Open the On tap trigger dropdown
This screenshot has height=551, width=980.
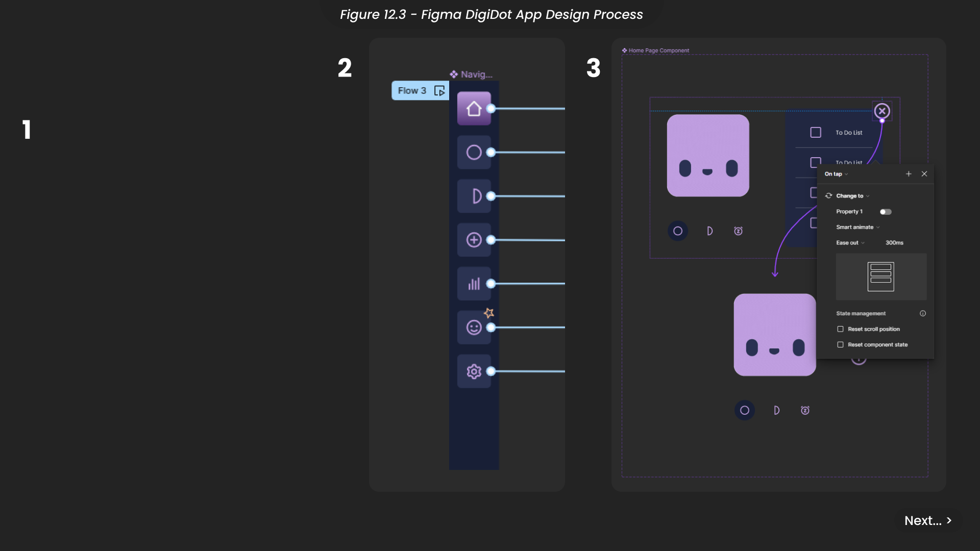tap(836, 174)
